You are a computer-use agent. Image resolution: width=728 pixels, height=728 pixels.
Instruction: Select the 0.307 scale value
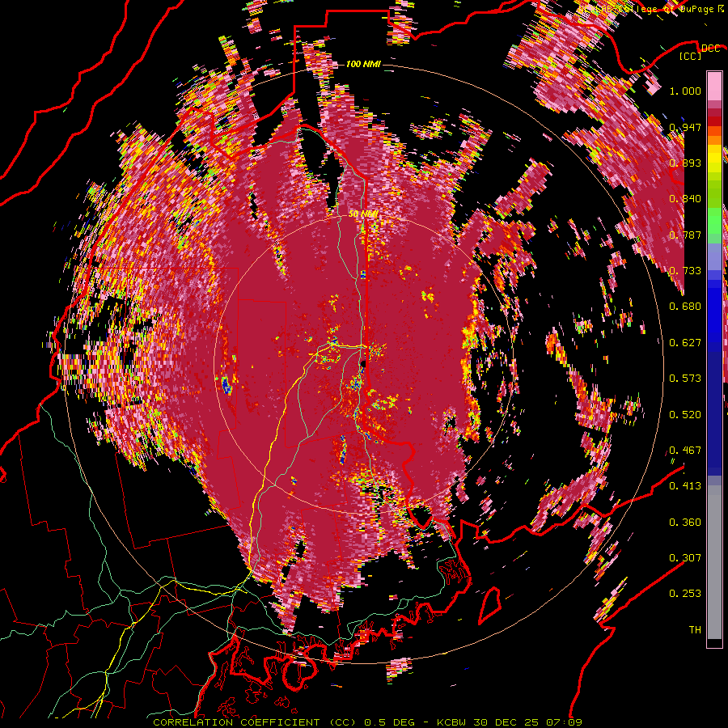click(x=685, y=558)
